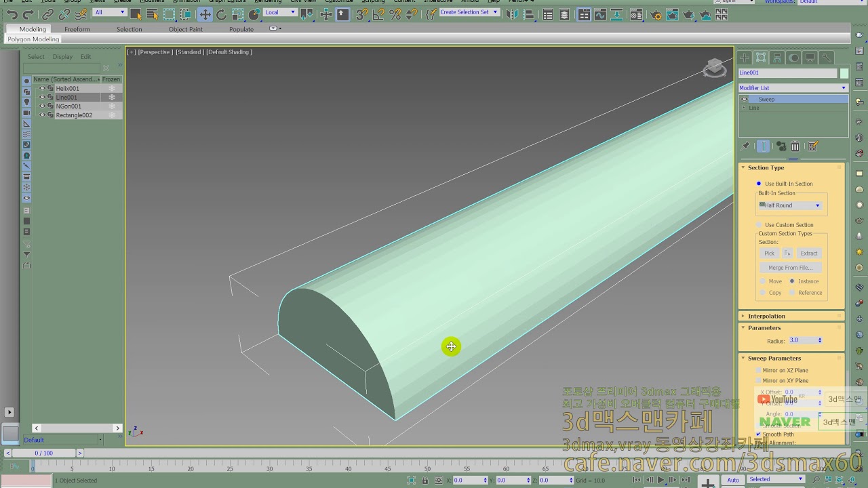Switch to the Motion panel tab
This screenshot has width=868, height=488.
(793, 58)
